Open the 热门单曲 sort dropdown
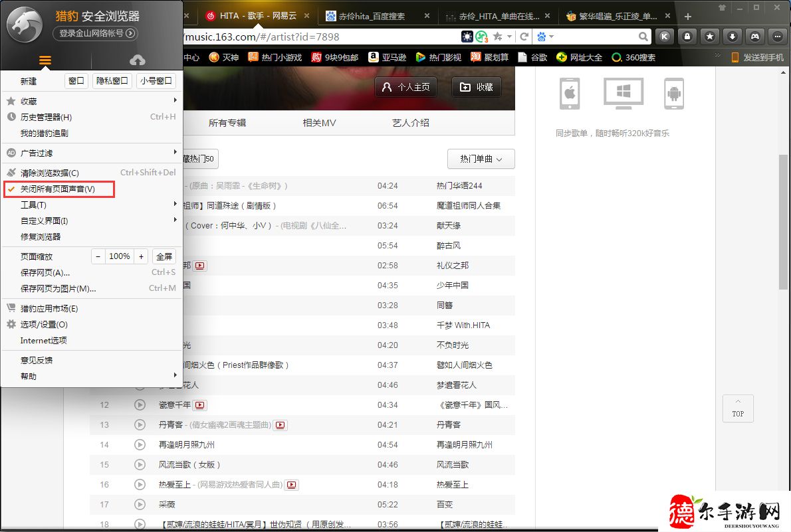 tap(481, 159)
